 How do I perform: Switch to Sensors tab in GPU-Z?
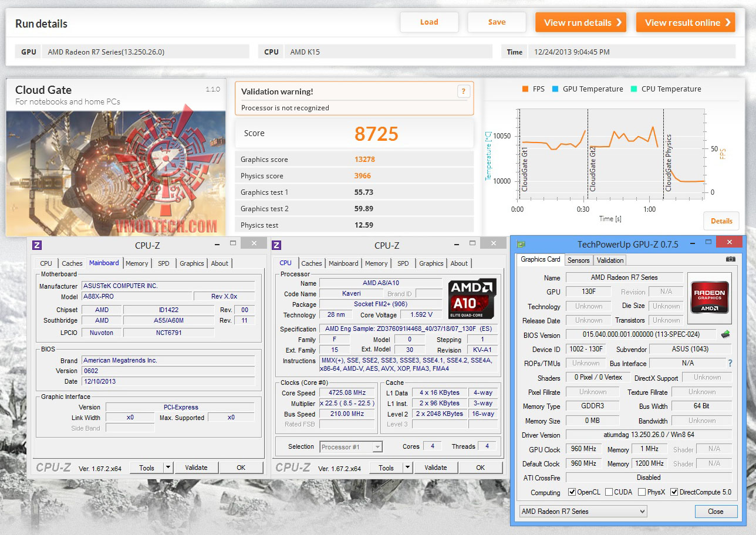578,260
